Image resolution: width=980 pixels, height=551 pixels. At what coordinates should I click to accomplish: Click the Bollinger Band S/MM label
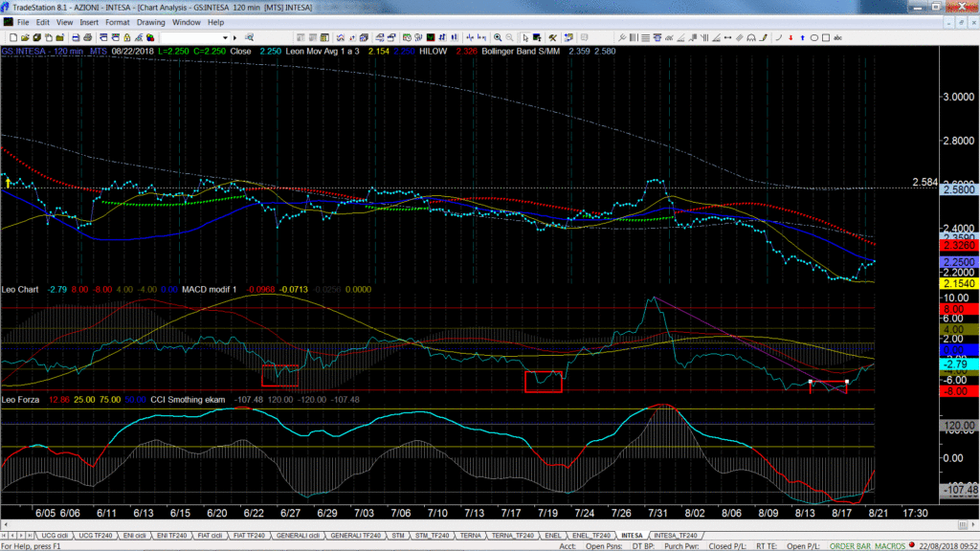point(521,52)
